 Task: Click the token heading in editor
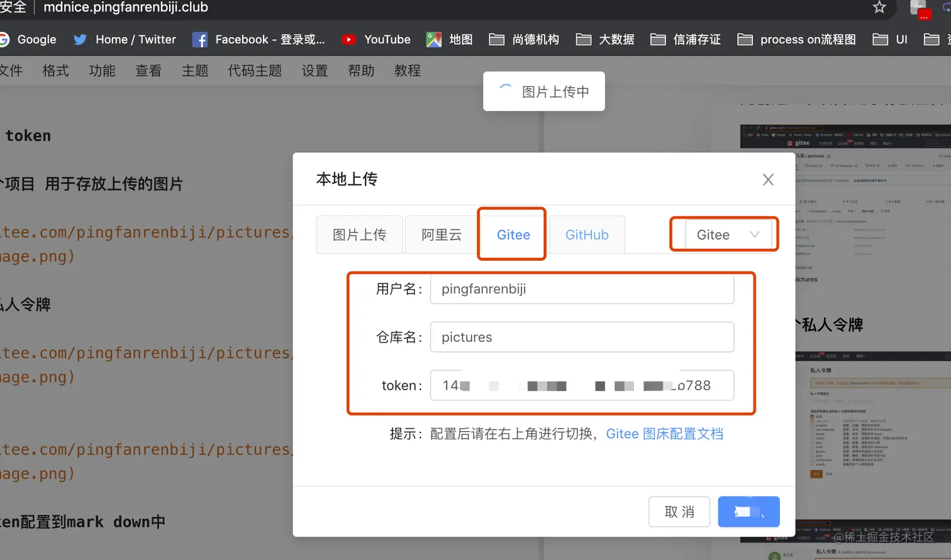pyautogui.click(x=28, y=136)
